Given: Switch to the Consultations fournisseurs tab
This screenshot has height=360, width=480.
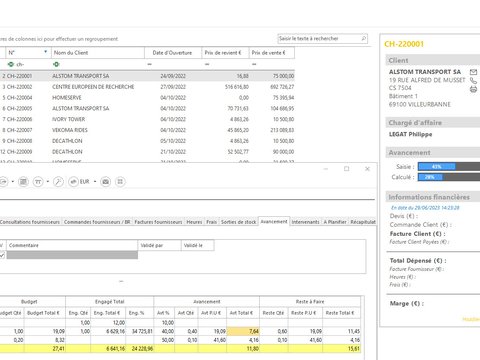Looking at the screenshot, I should (30, 222).
